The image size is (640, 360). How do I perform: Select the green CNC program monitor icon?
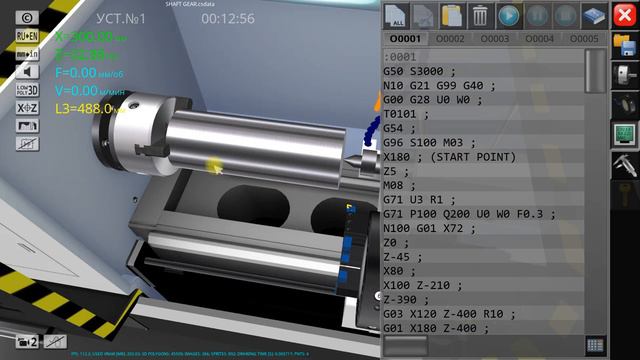point(624,135)
